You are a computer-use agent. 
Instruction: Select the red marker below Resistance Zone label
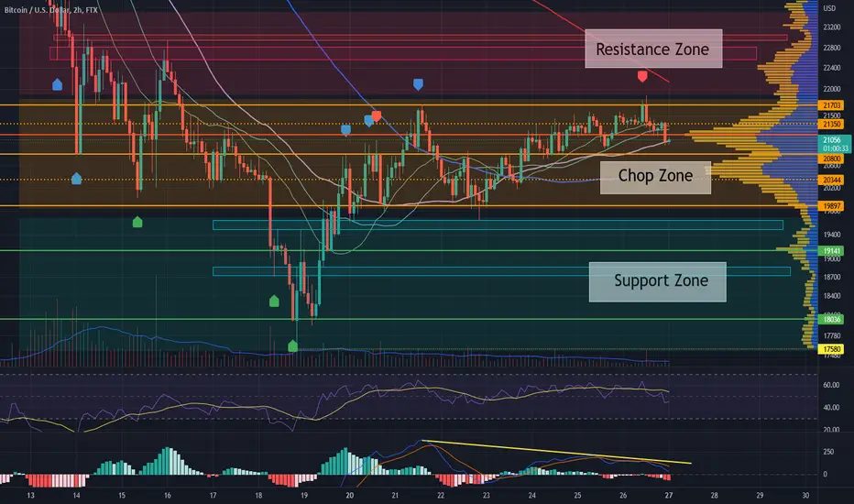642,77
